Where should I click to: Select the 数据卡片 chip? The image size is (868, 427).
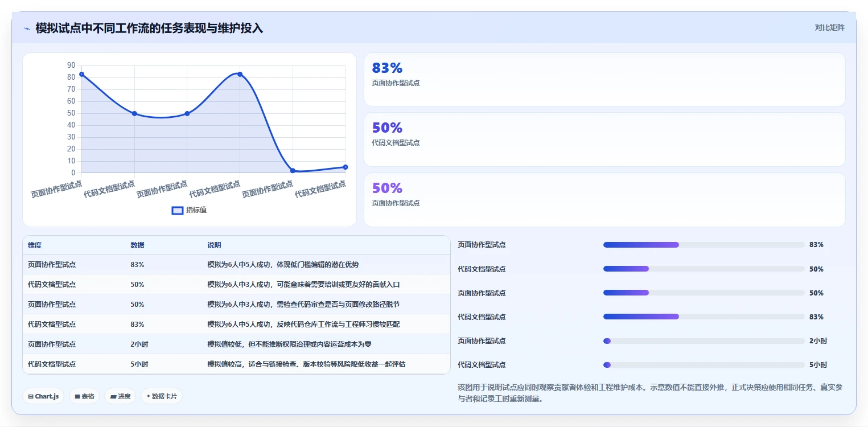pyautogui.click(x=162, y=396)
